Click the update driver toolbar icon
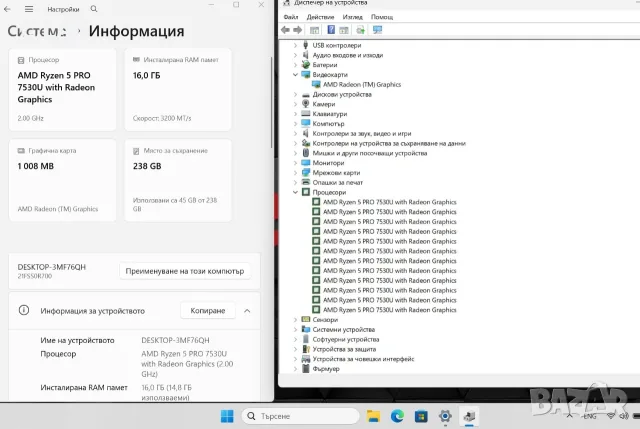Viewport: 640px width, 429px height. [360, 30]
